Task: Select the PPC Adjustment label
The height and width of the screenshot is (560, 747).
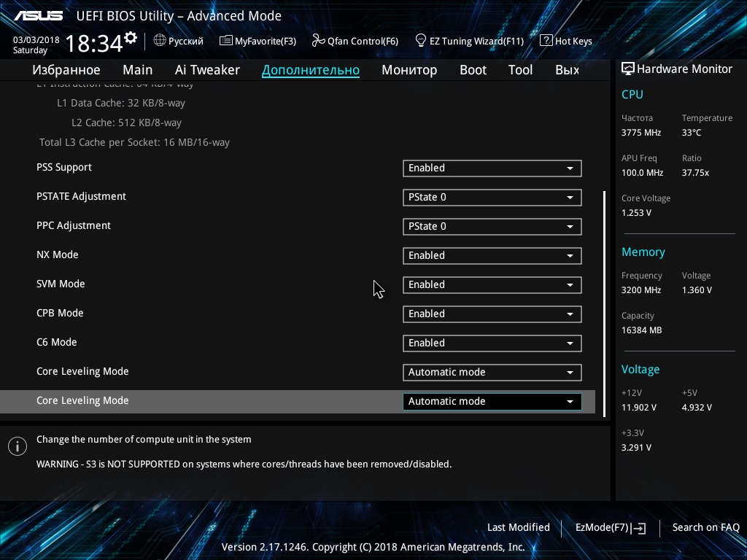Action: [74, 226]
